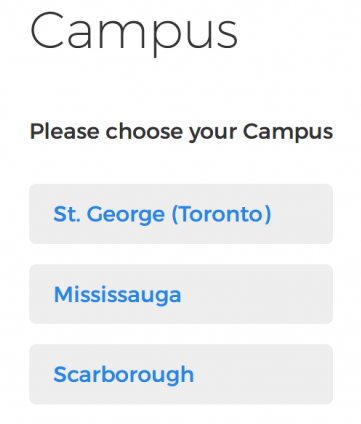Select Mississauga from the campus list
The image size is (361, 424).
pos(181,294)
